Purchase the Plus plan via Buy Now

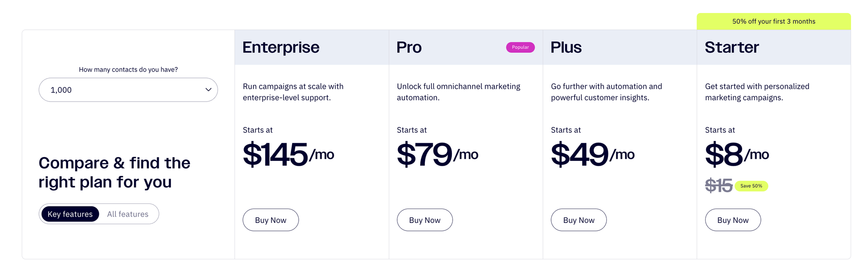coord(579,220)
